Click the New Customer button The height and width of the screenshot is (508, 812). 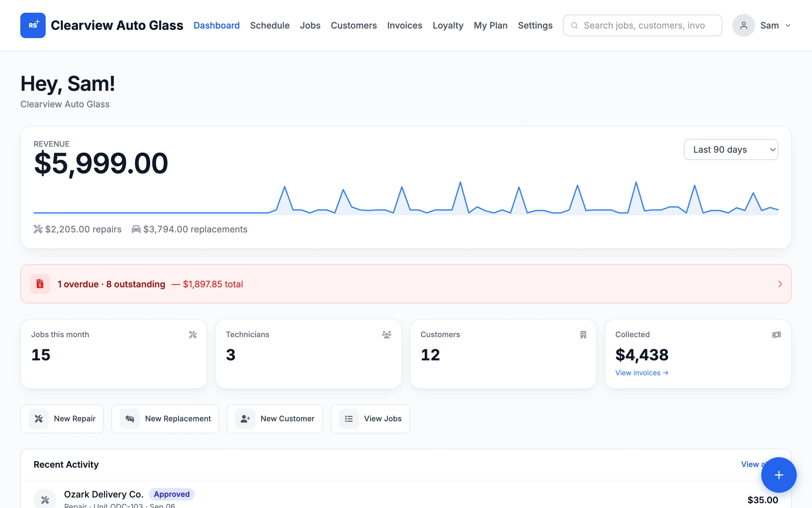pos(275,419)
